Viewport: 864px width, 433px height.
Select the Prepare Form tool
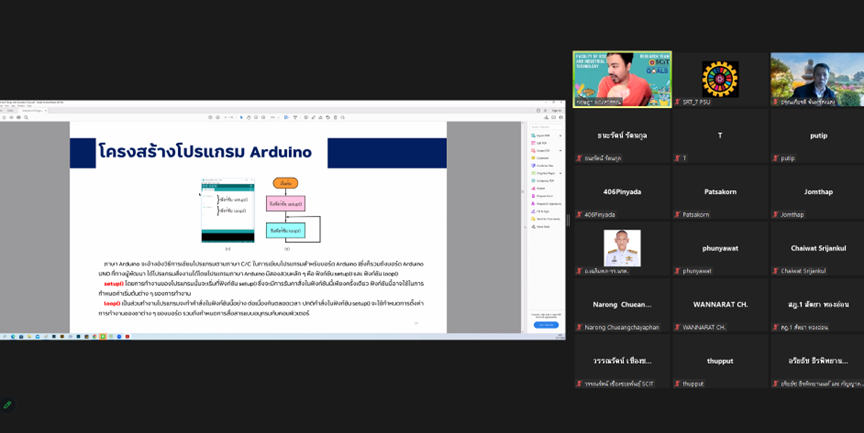[x=542, y=196]
